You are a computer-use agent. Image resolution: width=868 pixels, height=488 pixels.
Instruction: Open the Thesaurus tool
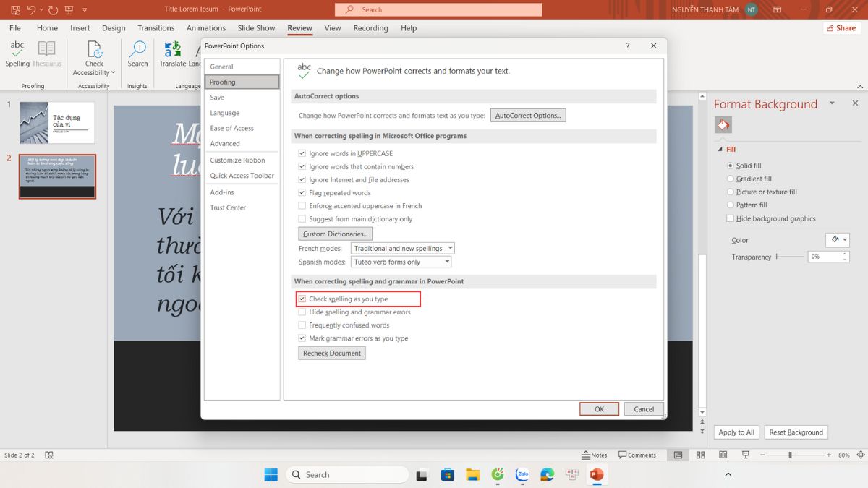pos(47,54)
